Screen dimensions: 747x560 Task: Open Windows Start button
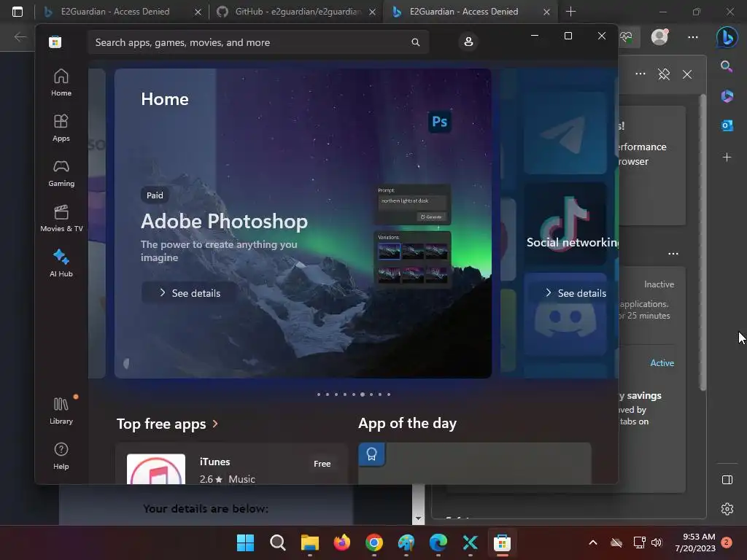[245, 542]
